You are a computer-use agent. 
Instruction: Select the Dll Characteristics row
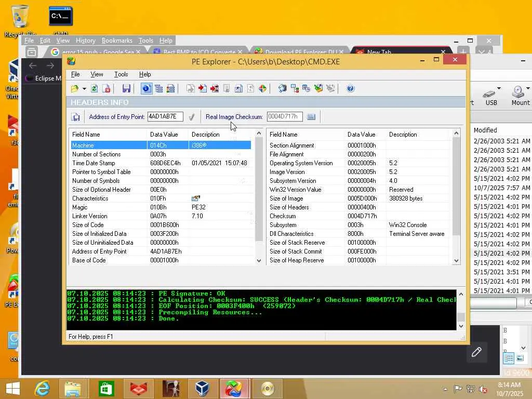point(360,233)
